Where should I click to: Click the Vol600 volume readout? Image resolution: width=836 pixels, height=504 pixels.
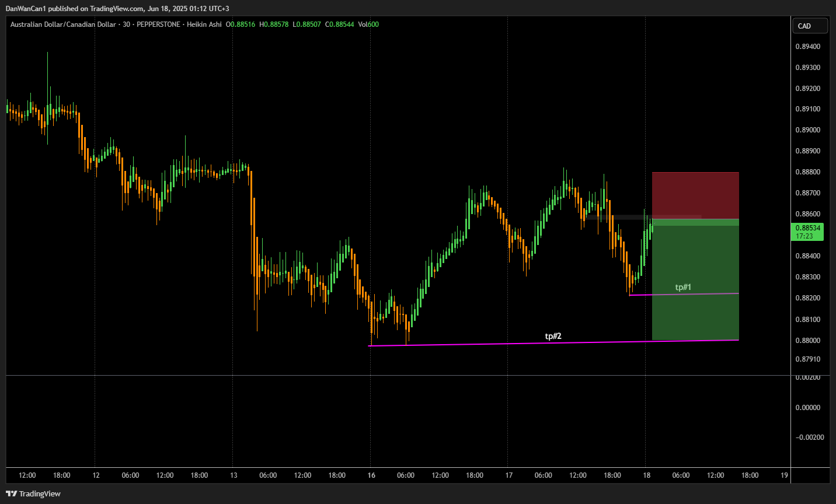(x=368, y=24)
